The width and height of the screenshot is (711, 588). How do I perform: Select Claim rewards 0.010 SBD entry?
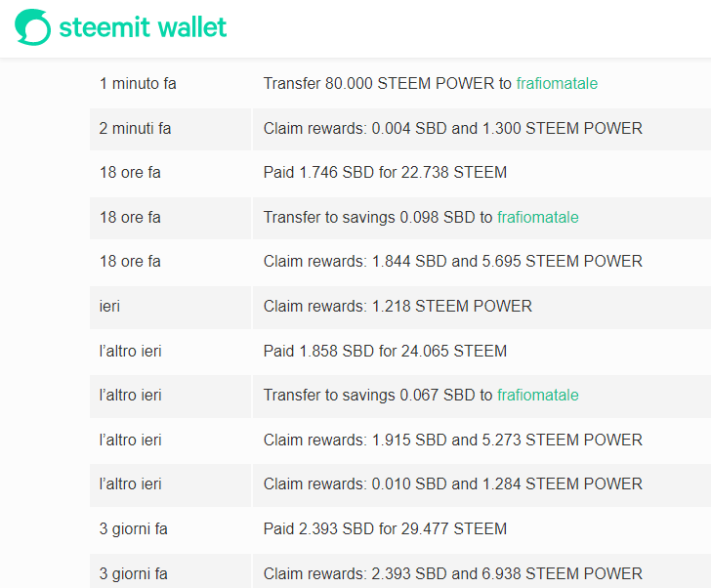(452, 483)
